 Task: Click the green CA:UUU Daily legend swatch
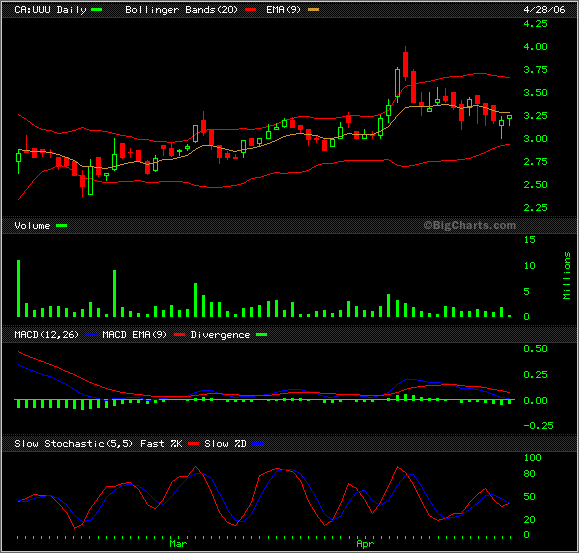click(97, 10)
